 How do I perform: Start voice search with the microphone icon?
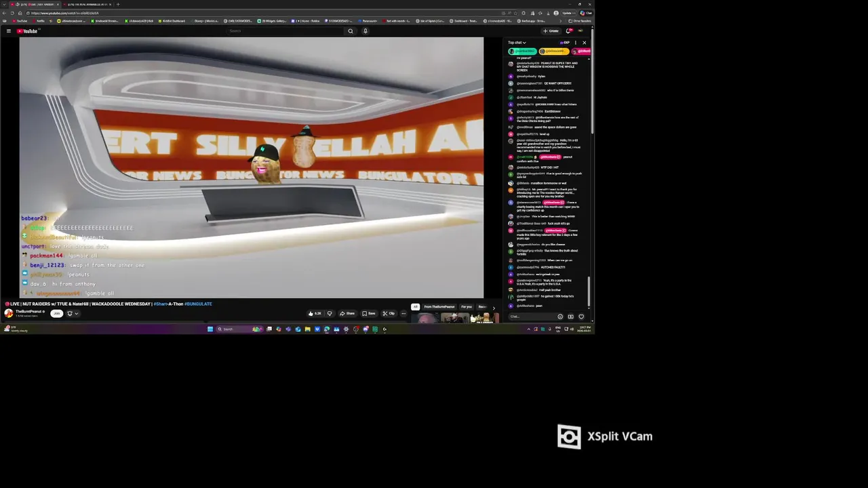(365, 30)
